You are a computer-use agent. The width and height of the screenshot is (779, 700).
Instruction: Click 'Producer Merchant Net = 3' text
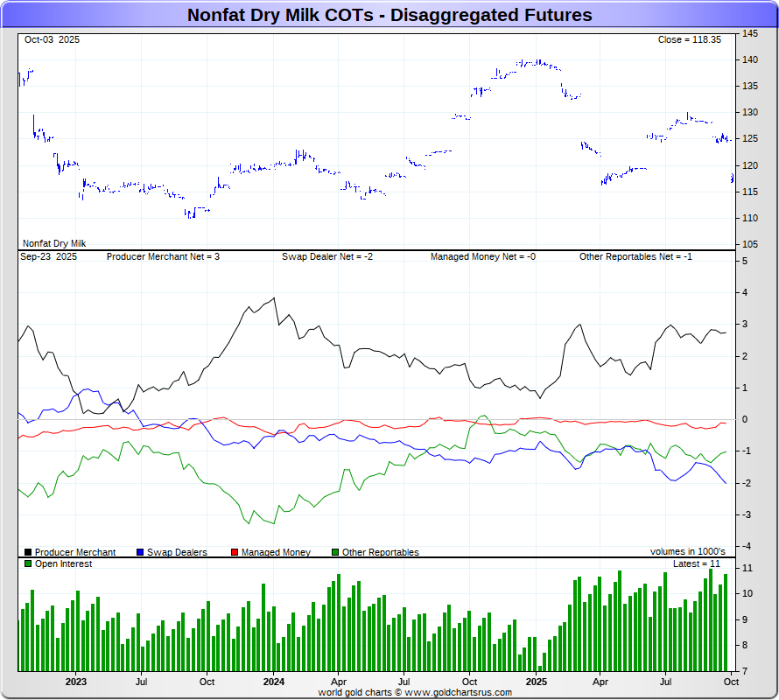point(163,256)
